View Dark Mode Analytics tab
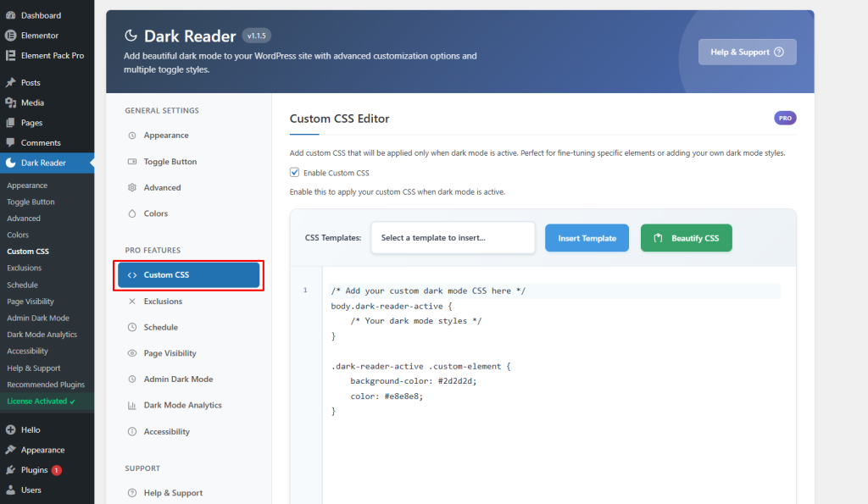Screen dimensions: 868x504 pos(189,406)
